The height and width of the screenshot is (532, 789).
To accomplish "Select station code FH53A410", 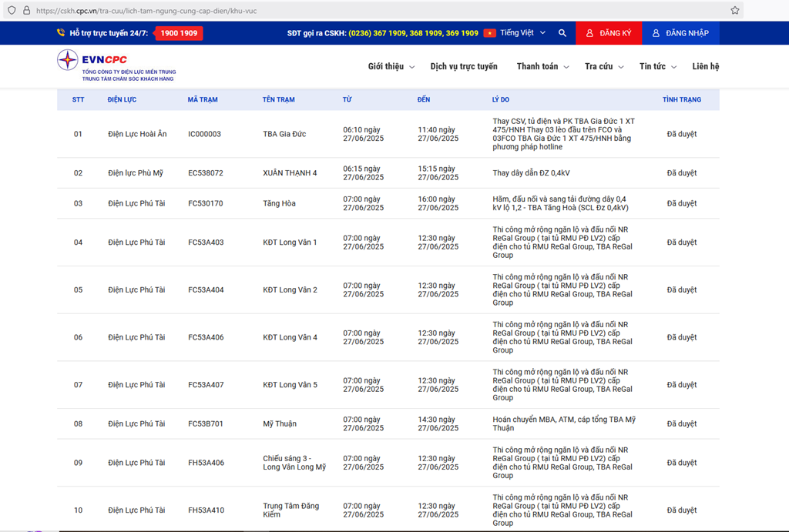I will pos(206,510).
